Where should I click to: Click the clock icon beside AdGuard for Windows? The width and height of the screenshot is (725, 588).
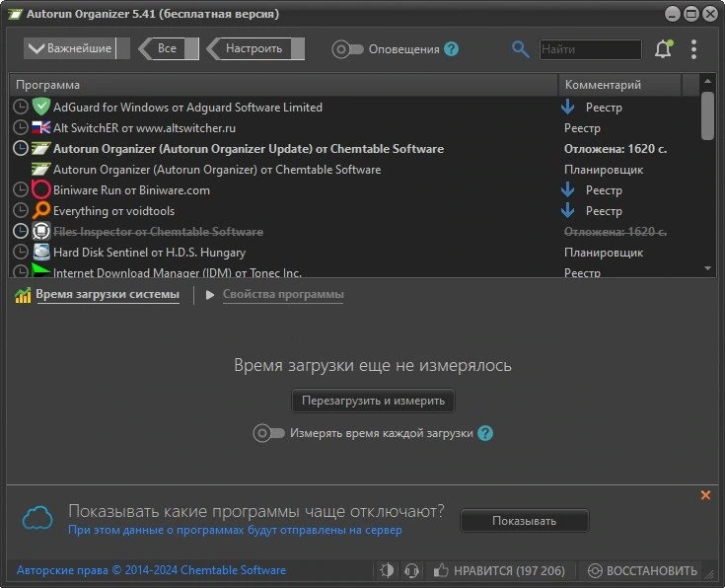[21, 107]
